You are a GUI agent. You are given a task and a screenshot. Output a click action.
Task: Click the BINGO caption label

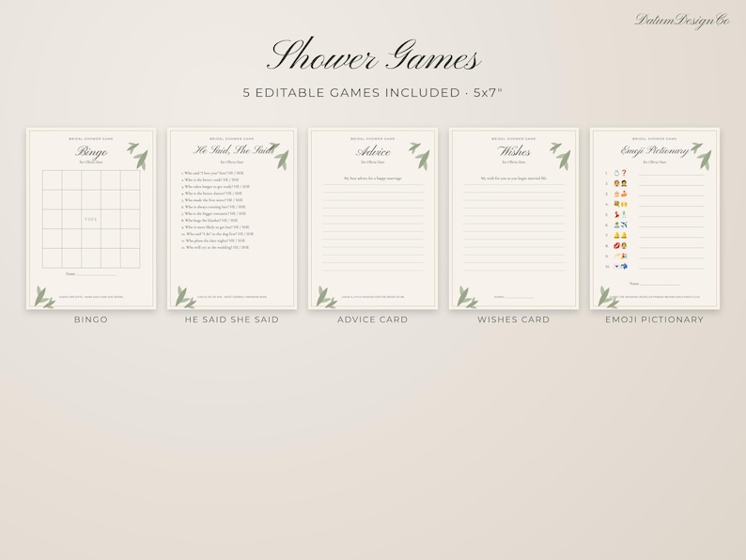[x=91, y=319]
